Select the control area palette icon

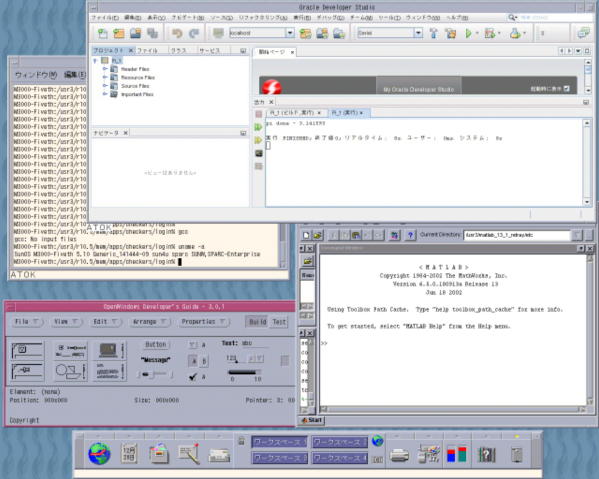70,350
